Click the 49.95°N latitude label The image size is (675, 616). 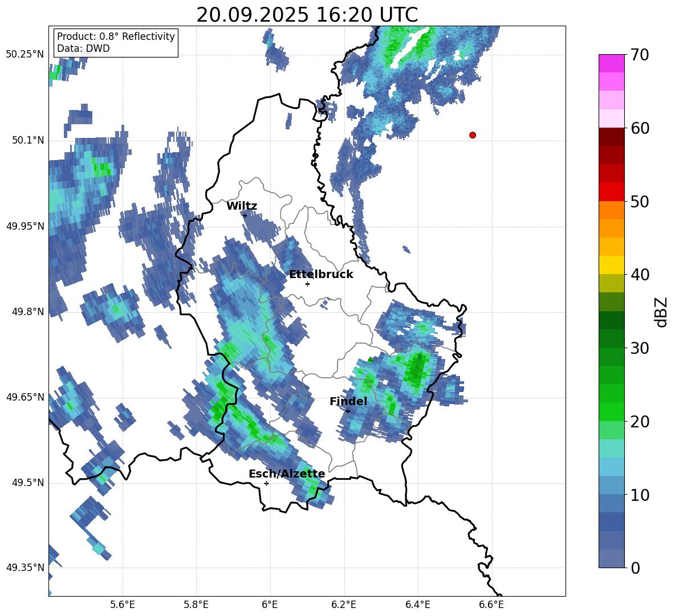(25, 226)
